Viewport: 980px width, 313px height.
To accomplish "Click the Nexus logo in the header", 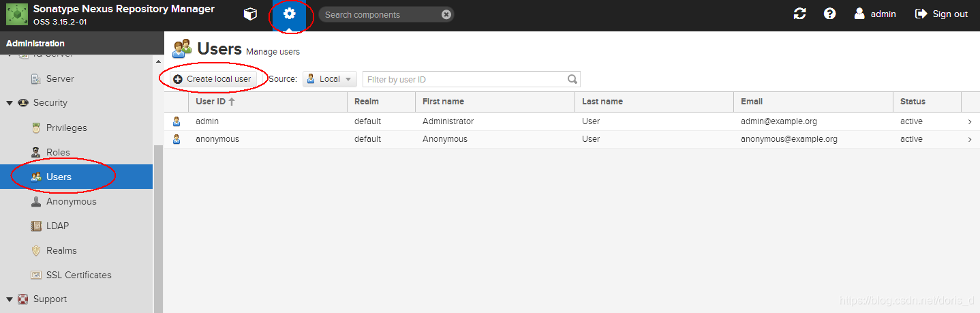I will click(16, 14).
